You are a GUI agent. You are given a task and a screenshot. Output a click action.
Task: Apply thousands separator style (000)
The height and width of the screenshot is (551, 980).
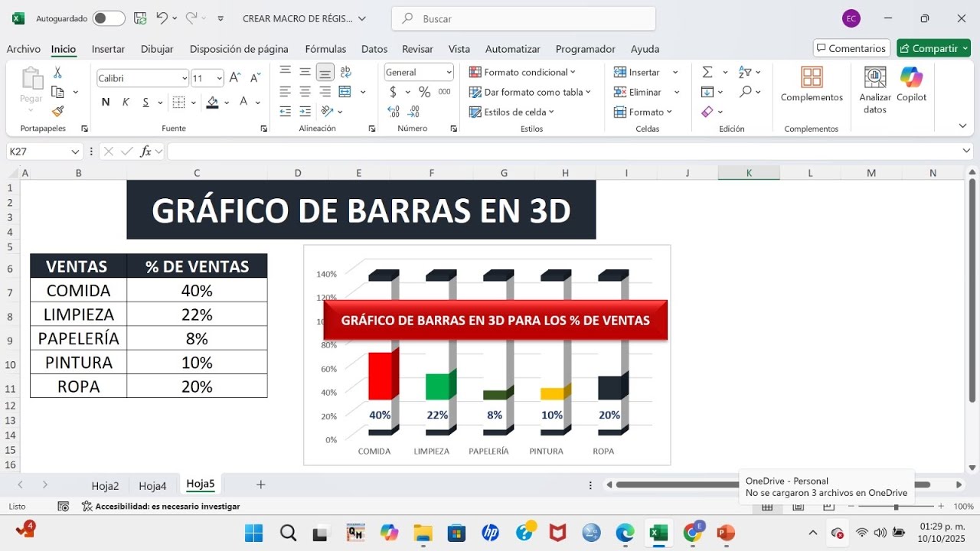444,92
